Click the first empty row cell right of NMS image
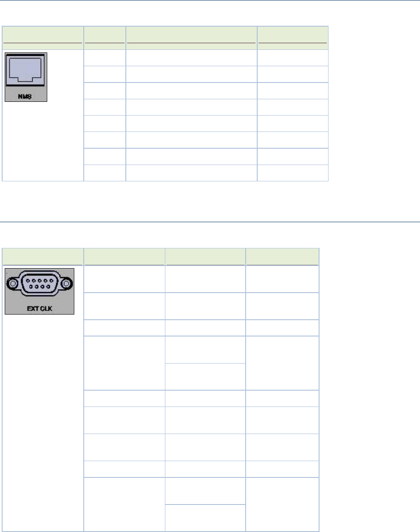 (x=105, y=58)
